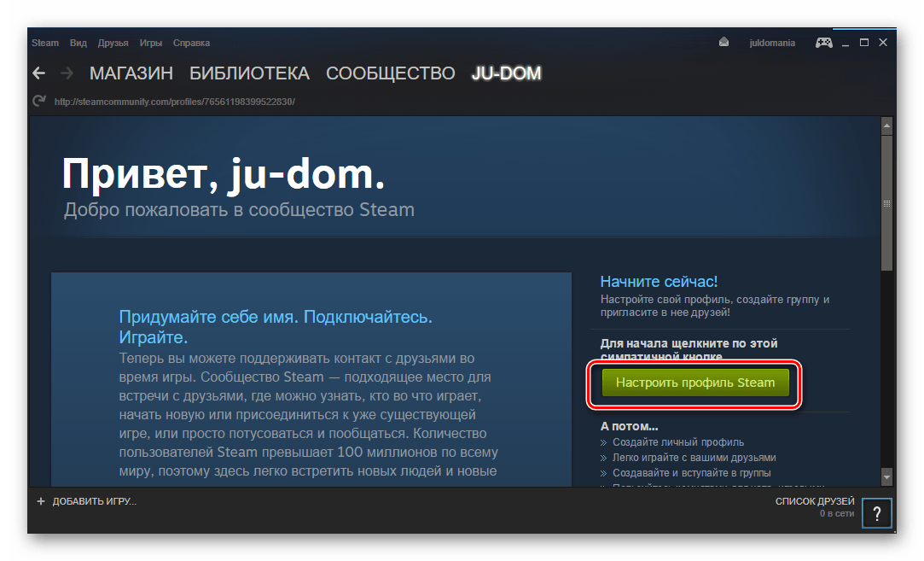Click the forward navigation arrow
The height and width of the screenshot is (561, 924).
click(67, 73)
